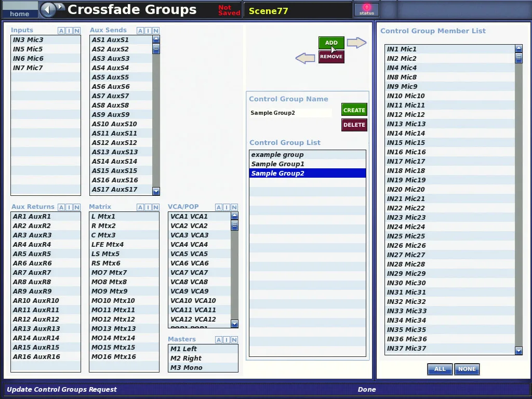Viewport: 532px width, 399px height.
Task: Click VCA/POP 'N' toggle
Action: [234, 207]
